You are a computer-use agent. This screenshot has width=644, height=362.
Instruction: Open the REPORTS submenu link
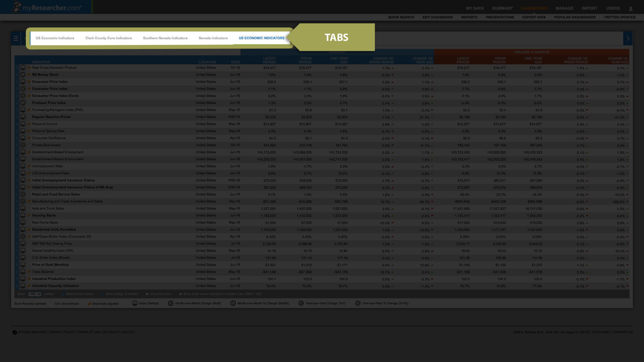tap(469, 17)
